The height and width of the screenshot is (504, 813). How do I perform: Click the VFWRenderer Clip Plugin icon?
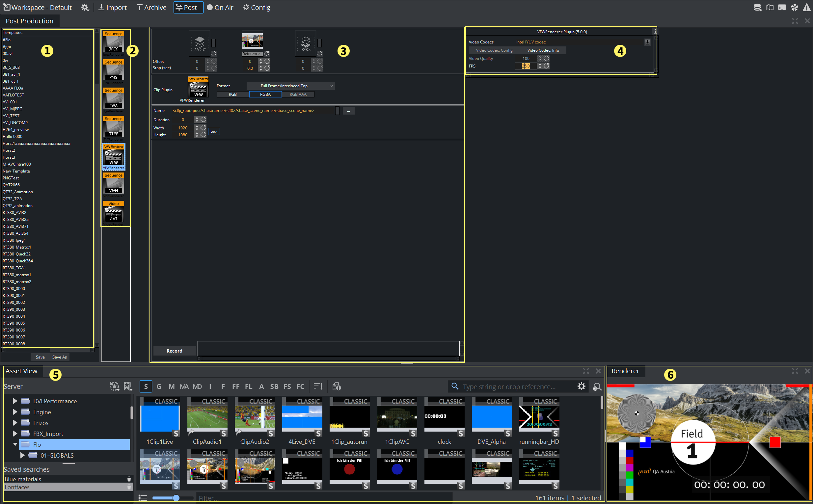(198, 87)
